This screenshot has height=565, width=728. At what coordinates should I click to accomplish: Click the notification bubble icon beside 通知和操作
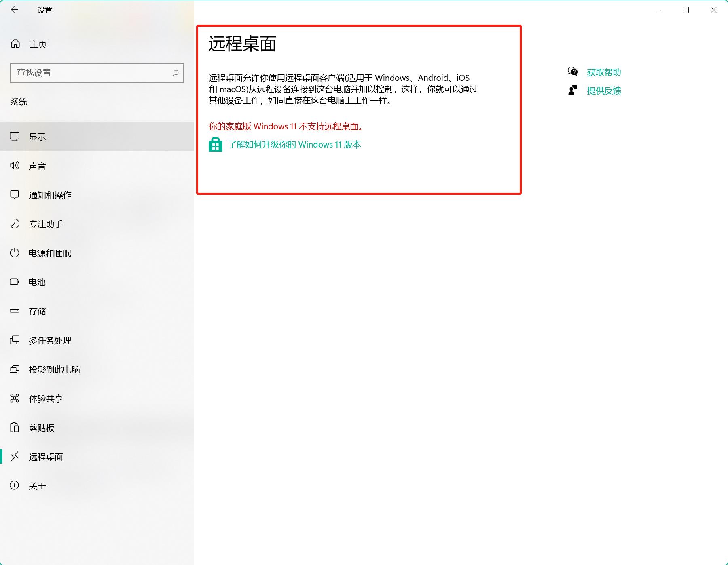click(x=15, y=195)
